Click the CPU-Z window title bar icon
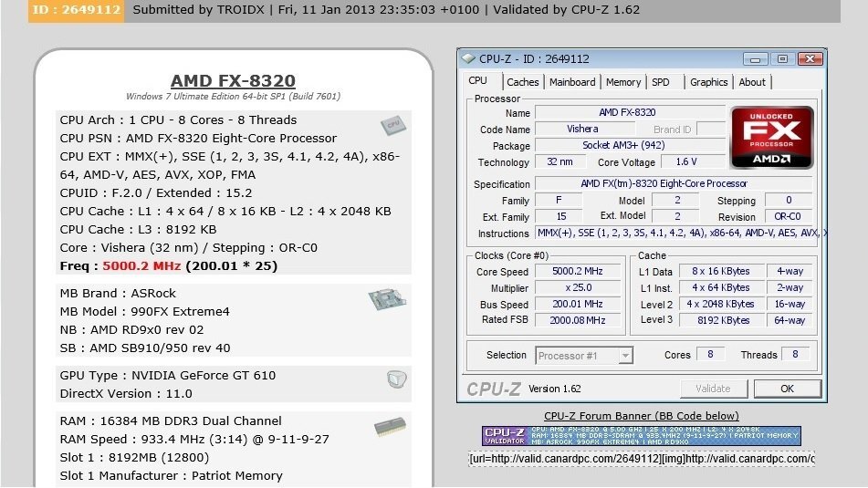This screenshot has width=868, height=488. pyautogui.click(x=468, y=58)
